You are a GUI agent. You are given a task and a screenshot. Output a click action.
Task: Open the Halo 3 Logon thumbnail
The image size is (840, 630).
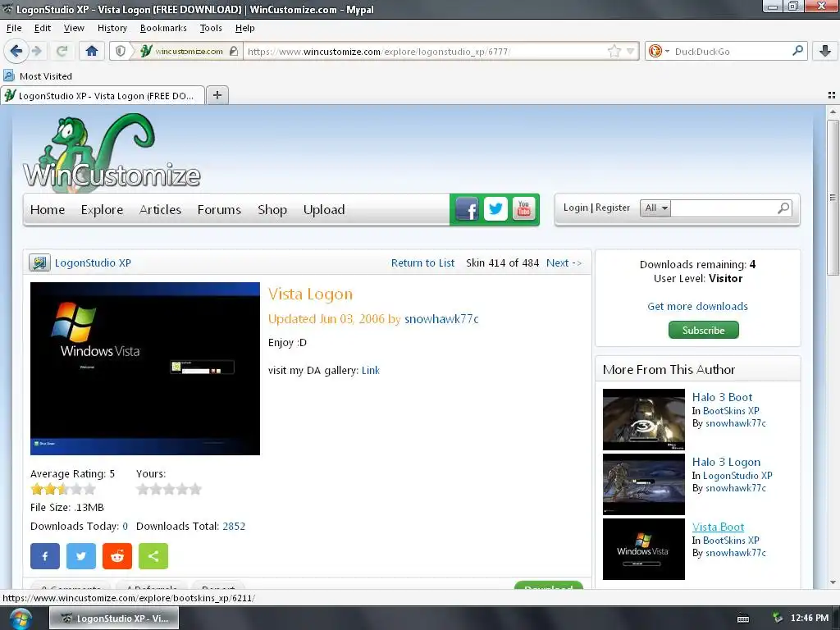pos(644,484)
